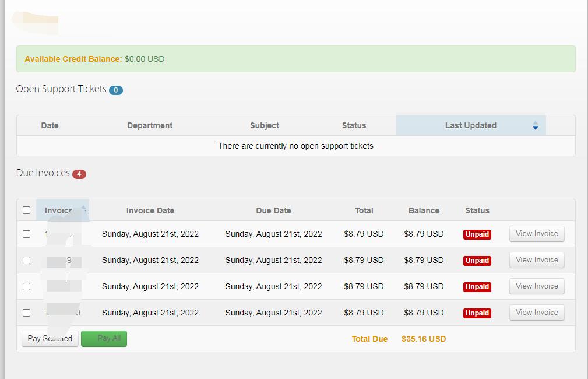Click the Due Invoices count badge
The height and width of the screenshot is (379, 588).
79,174
